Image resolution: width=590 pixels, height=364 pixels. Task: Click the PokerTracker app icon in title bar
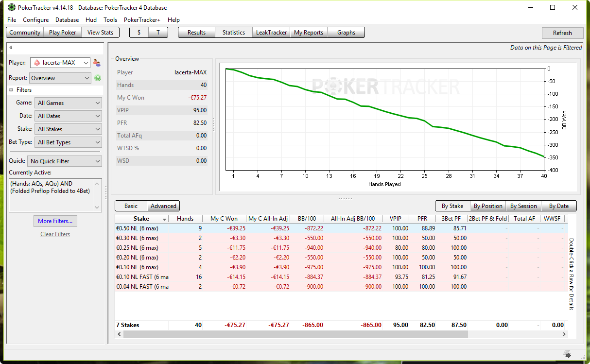12,7
